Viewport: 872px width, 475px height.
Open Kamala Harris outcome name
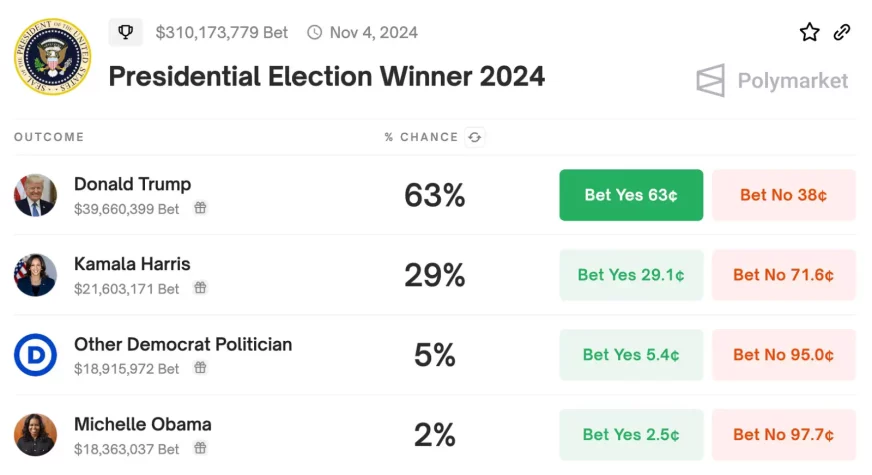tap(132, 264)
